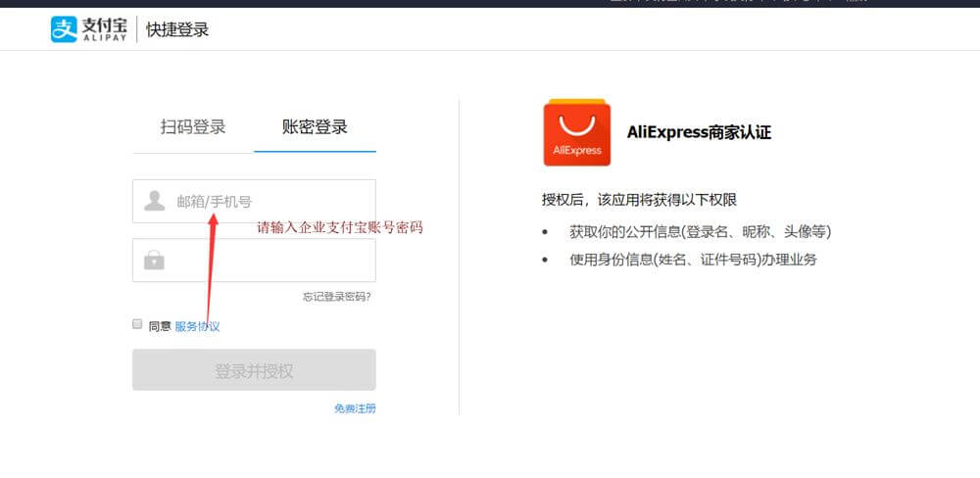Image resolution: width=980 pixels, height=478 pixels.
Task: Check the 同意 agreement checkbox
Action: [137, 324]
